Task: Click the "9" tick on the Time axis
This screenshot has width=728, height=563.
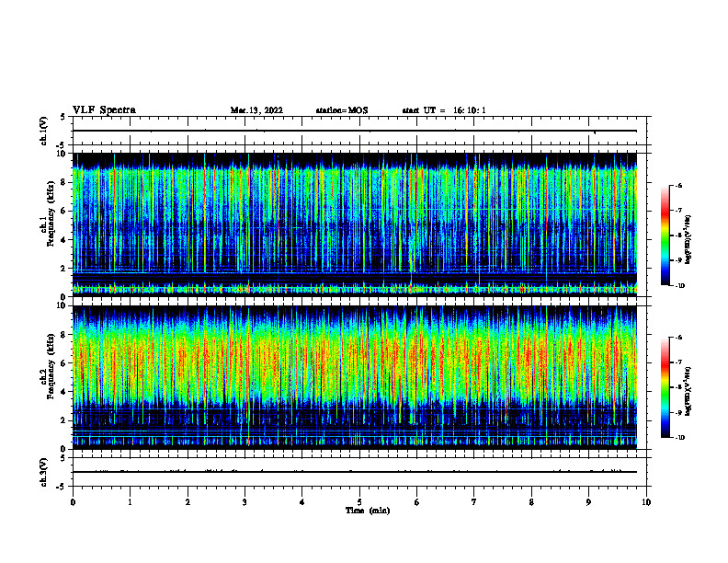Action: pos(588,502)
